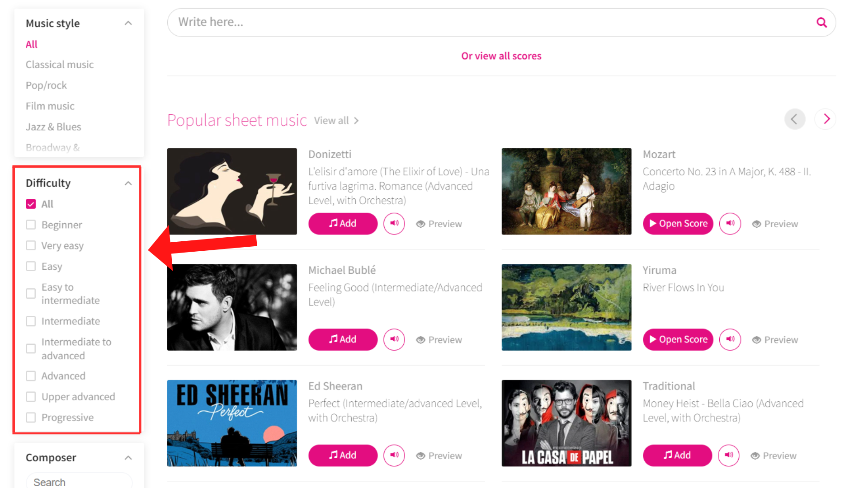The height and width of the screenshot is (488, 868).
Task: Go to previous popular sheet music page
Action: (x=794, y=119)
